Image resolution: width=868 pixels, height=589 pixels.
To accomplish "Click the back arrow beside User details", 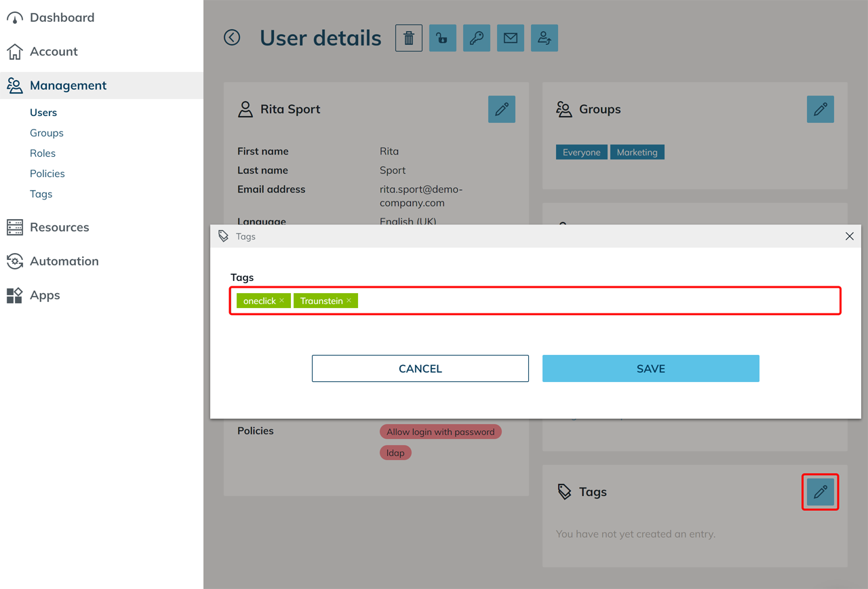I will point(232,37).
